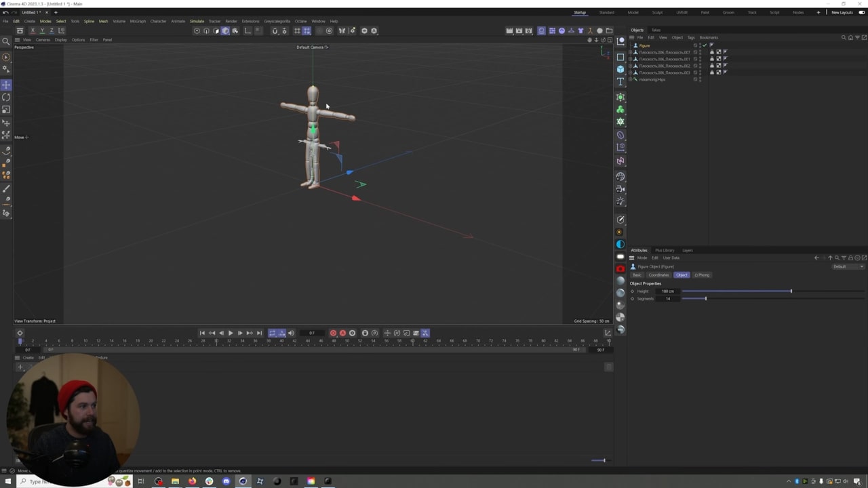Adjust the Segments slider handle
868x488 pixels.
click(705, 298)
